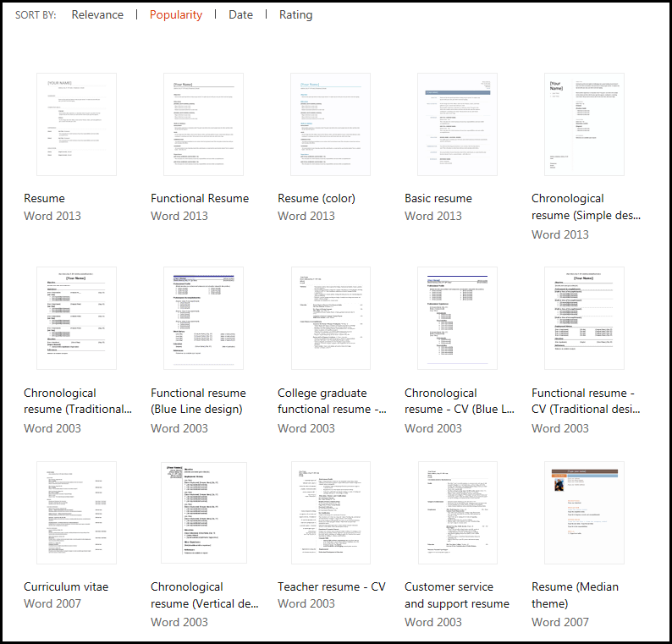Click 'Resume (Median theme)' title link
Screen dimensions: 672x644
coord(575,595)
